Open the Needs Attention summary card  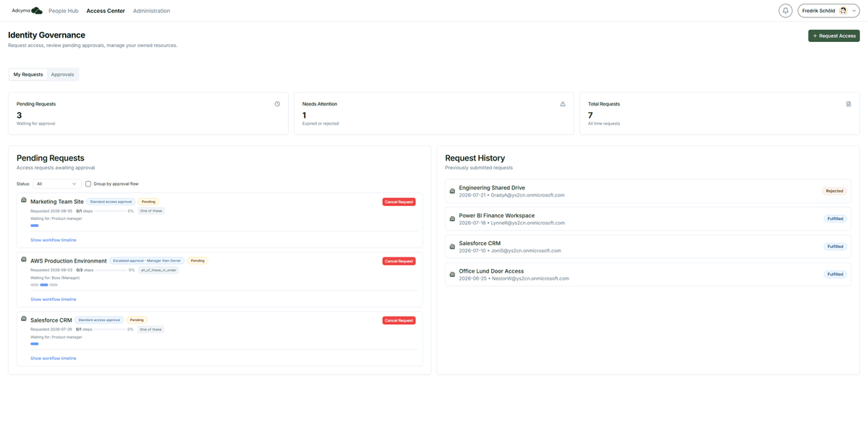[x=434, y=114]
